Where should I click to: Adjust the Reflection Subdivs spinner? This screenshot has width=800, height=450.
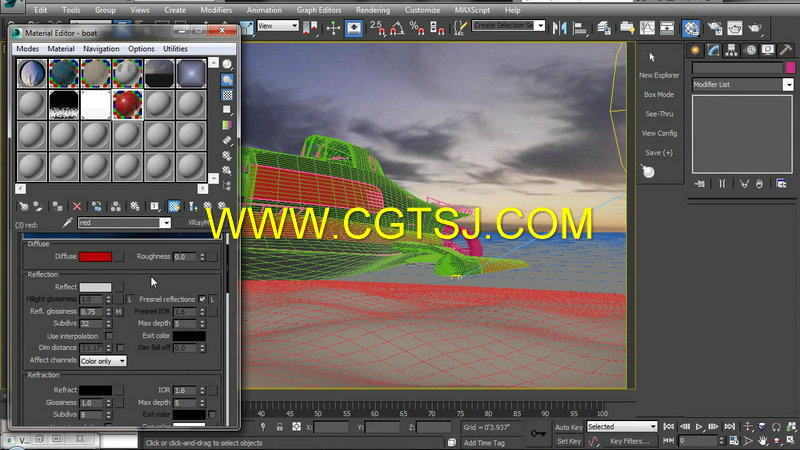click(x=109, y=323)
